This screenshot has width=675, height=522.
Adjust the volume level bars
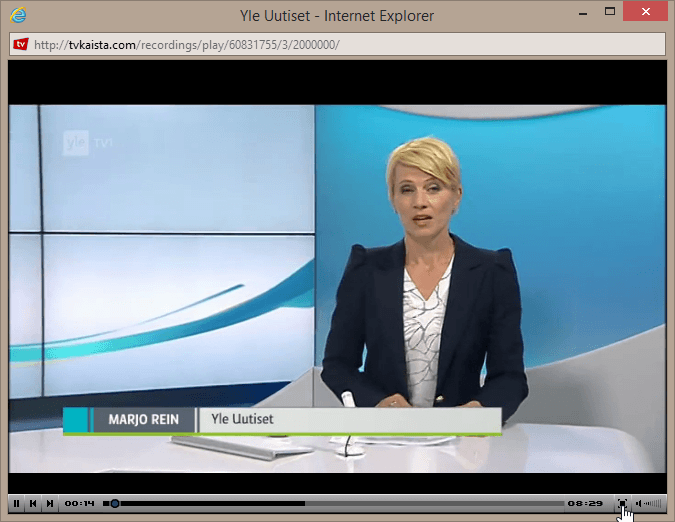point(653,503)
